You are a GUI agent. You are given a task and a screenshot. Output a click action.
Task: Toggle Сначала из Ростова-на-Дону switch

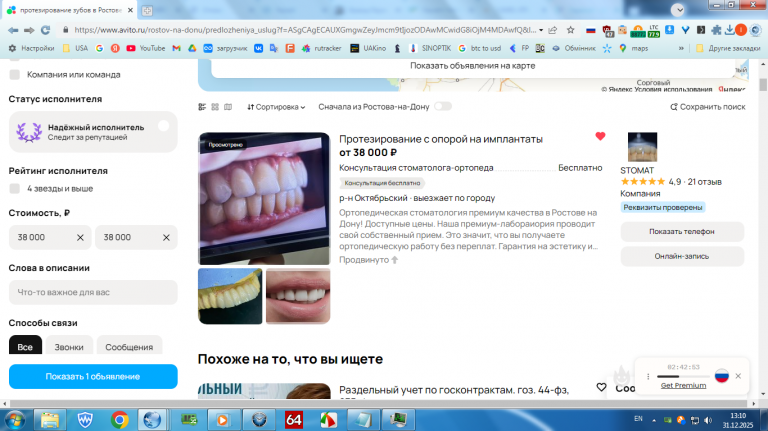click(443, 106)
